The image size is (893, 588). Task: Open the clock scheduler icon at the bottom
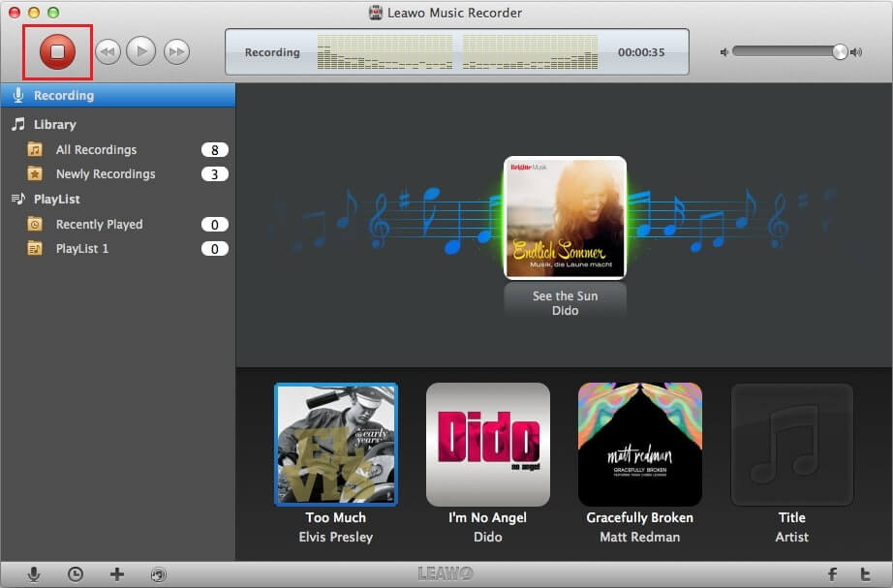[x=76, y=574]
